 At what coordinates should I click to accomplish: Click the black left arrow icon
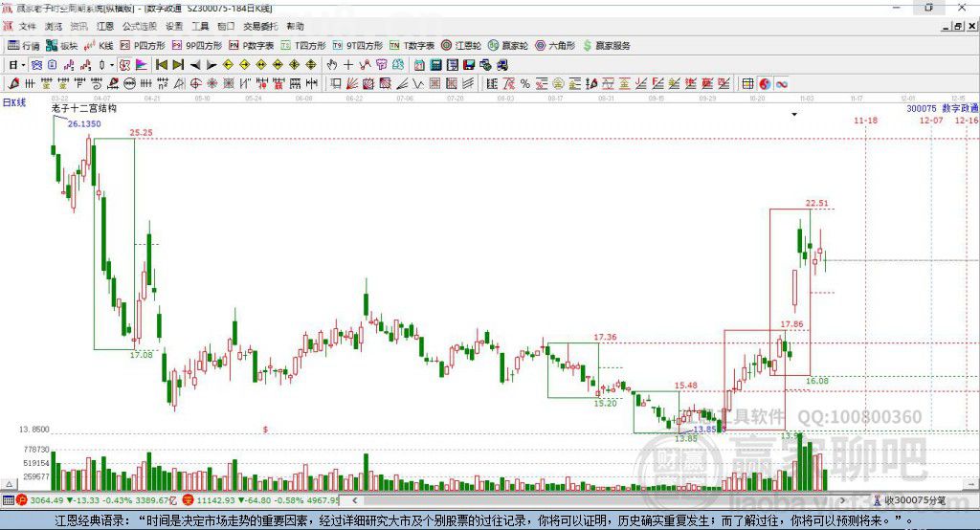click(195, 65)
